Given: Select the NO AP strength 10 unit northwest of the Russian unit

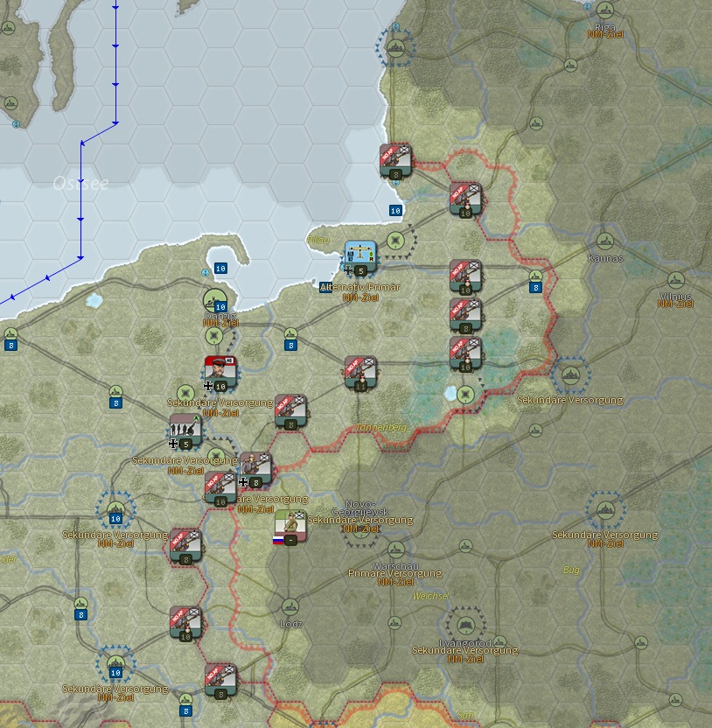Looking at the screenshot, I should pos(220,489).
